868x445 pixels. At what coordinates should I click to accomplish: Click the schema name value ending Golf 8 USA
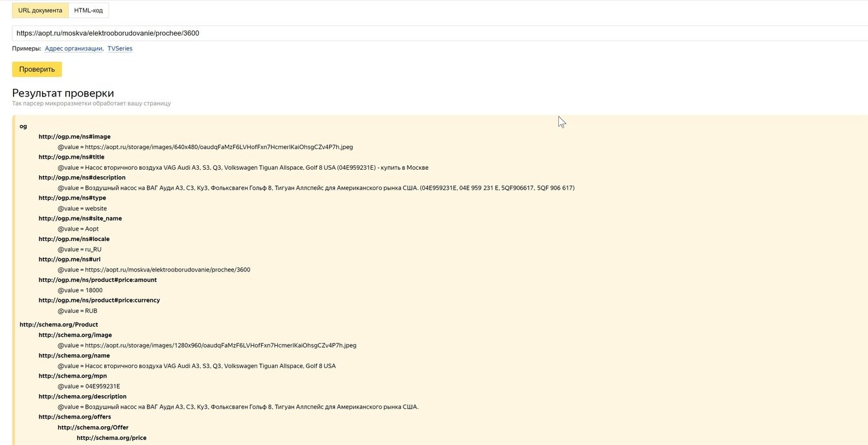tap(197, 366)
